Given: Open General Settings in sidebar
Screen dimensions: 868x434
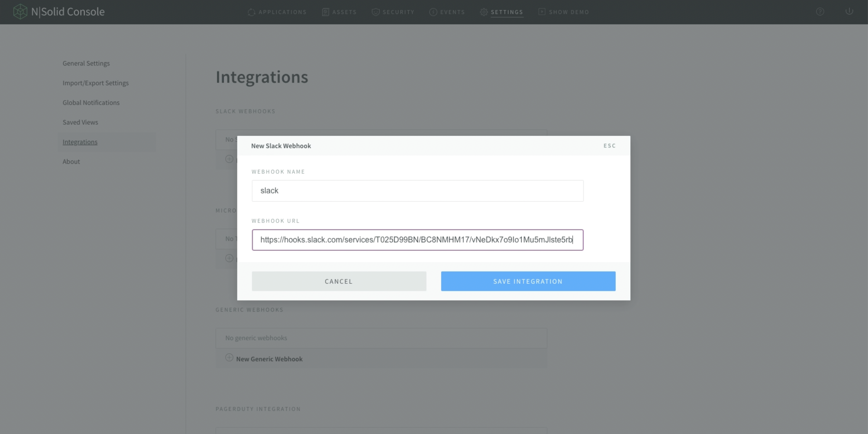Looking at the screenshot, I should click(x=86, y=63).
